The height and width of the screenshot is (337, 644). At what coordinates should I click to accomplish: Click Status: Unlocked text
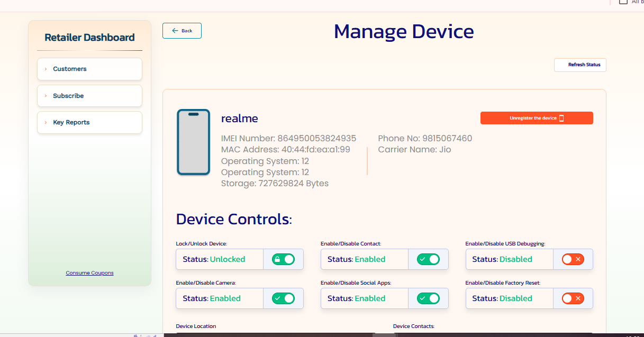(x=214, y=259)
